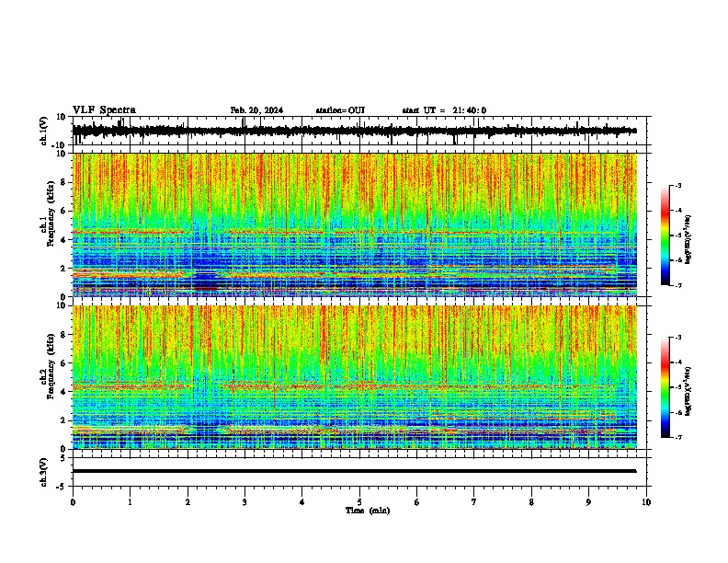Click the ch.1 PSD color bar
Viewport: 728px width, 563px height.
(x=665, y=236)
